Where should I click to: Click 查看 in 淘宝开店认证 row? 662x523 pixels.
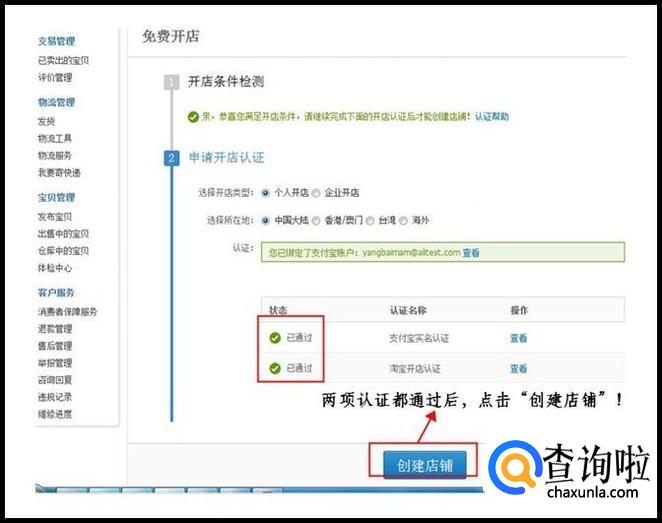tap(518, 369)
